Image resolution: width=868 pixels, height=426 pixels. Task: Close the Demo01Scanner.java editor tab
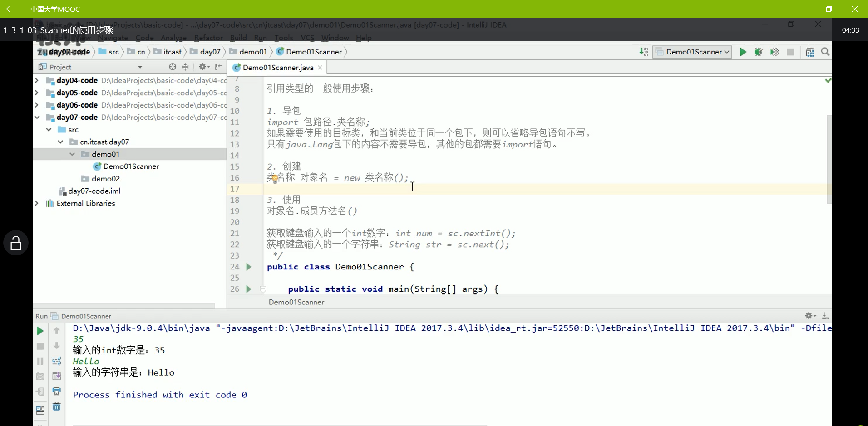click(320, 68)
